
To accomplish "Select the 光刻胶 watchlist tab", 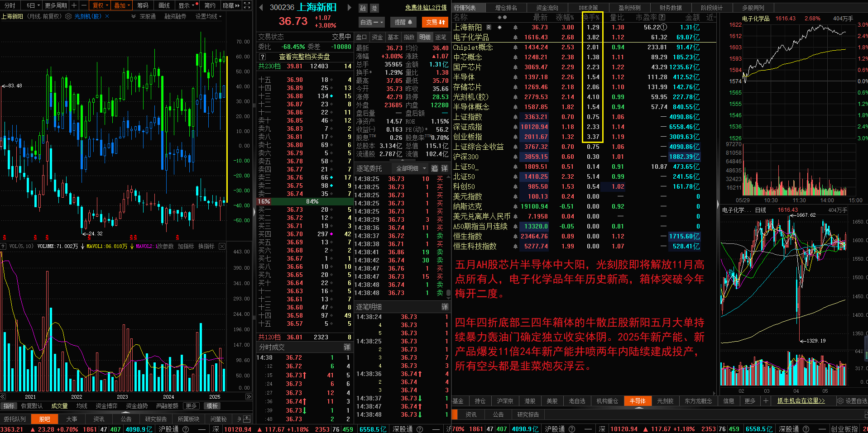I will coord(665,401).
